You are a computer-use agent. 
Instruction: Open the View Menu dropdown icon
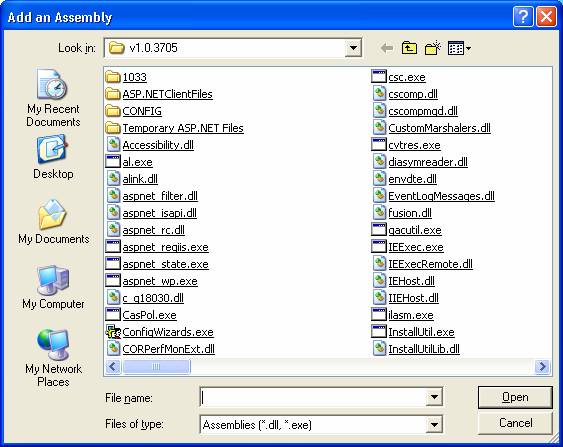click(459, 48)
